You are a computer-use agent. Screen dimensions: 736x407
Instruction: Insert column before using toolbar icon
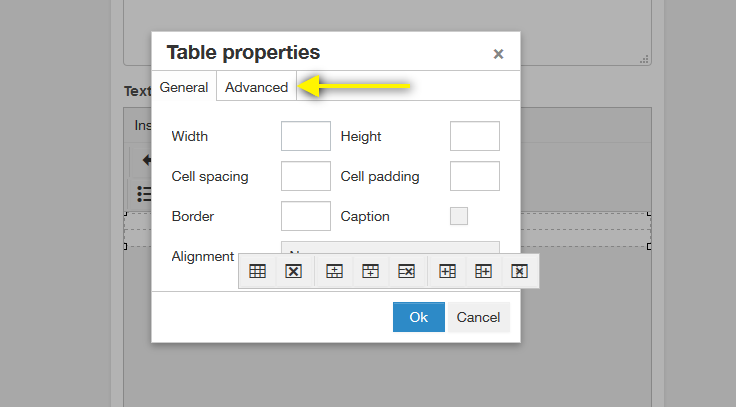tap(447, 271)
